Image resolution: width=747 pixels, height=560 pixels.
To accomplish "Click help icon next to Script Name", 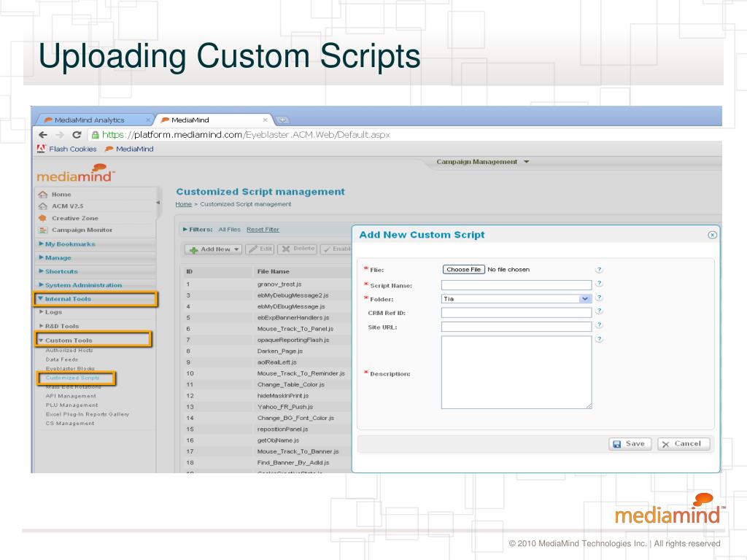I will [600, 284].
